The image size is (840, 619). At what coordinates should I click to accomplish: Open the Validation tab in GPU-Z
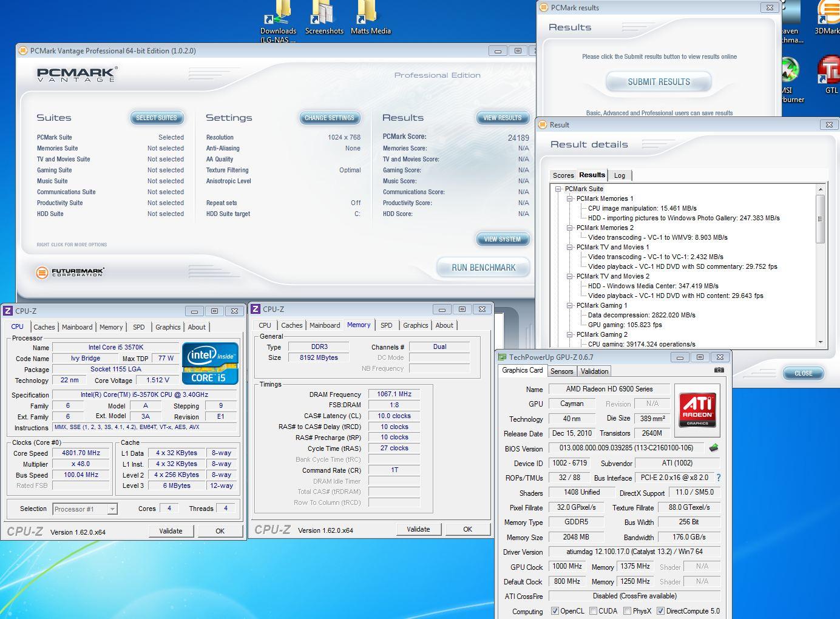(594, 371)
